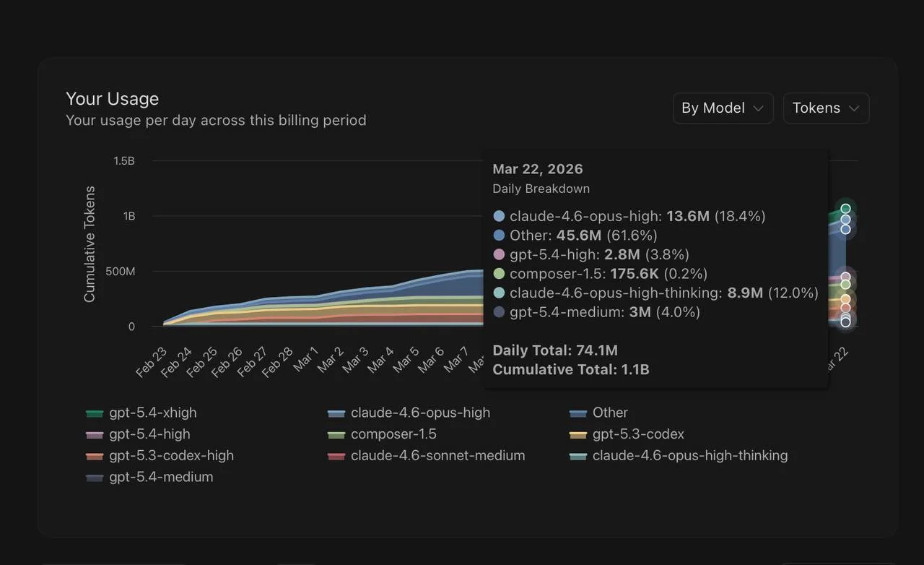Toggle gpt-5.3-codex-high legend swatch

95,457
